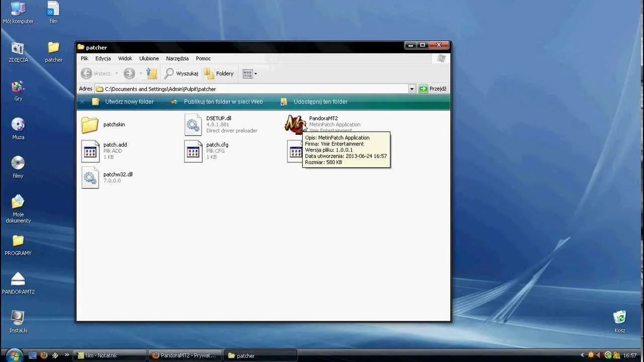This screenshot has width=644, height=362.
Task: Go up one folder level
Action: tap(151, 73)
